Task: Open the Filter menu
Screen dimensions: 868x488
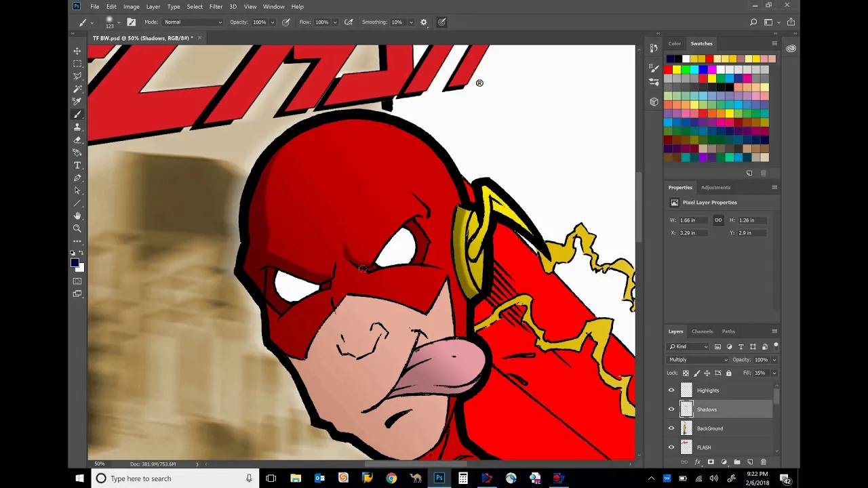Action: coord(216,6)
